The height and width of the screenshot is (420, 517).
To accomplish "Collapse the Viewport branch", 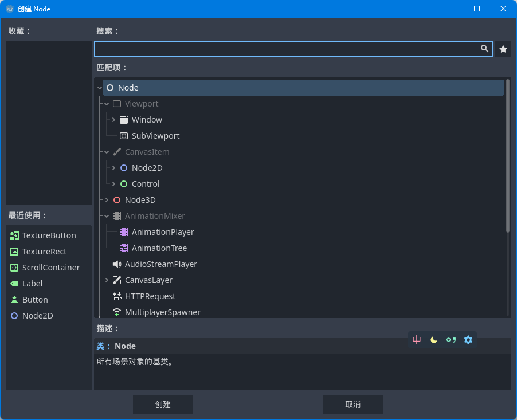I will tap(107, 104).
